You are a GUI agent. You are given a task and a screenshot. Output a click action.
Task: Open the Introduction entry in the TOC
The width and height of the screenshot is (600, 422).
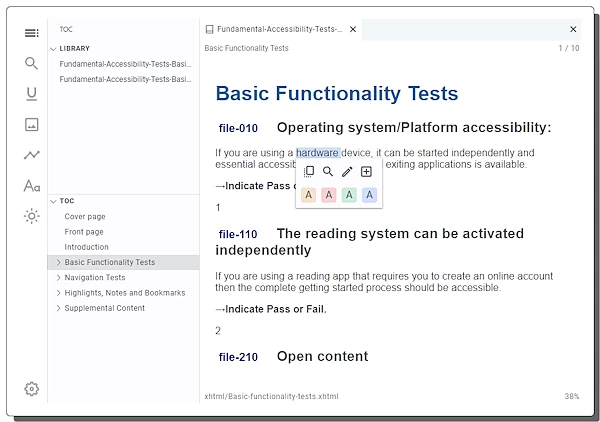click(87, 247)
